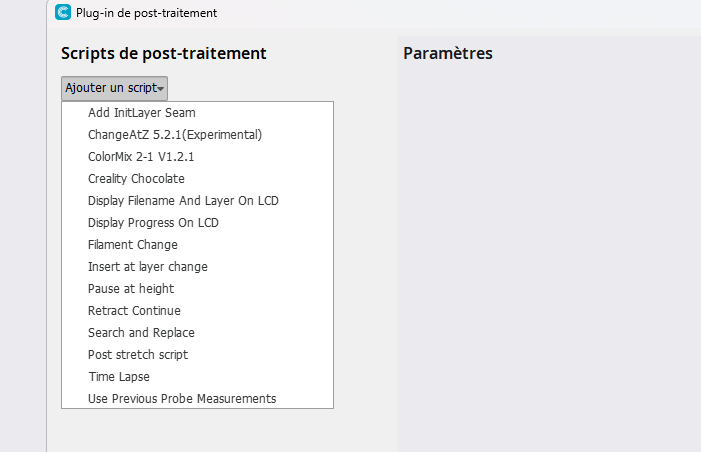Click the Paramètres panel heading
The image size is (701, 452).
point(448,53)
